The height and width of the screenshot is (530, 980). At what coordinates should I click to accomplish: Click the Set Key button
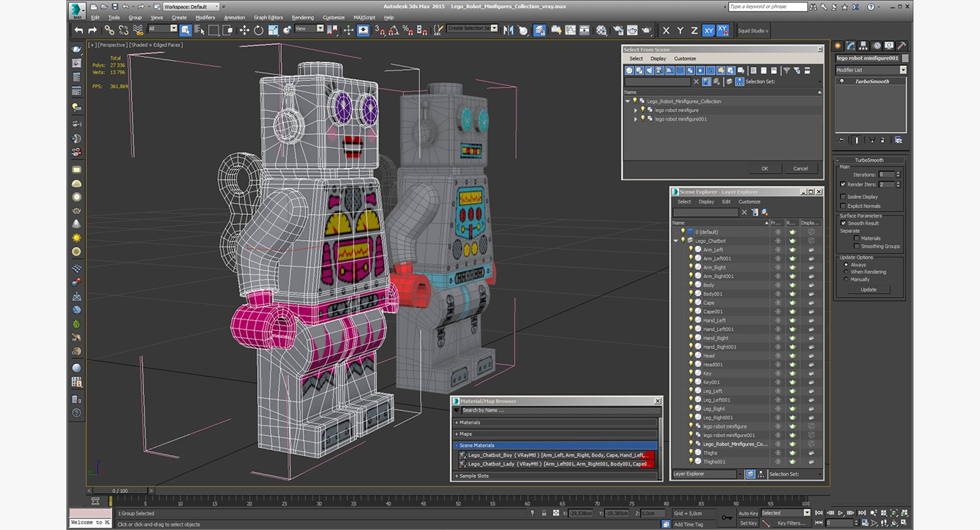pos(748,523)
